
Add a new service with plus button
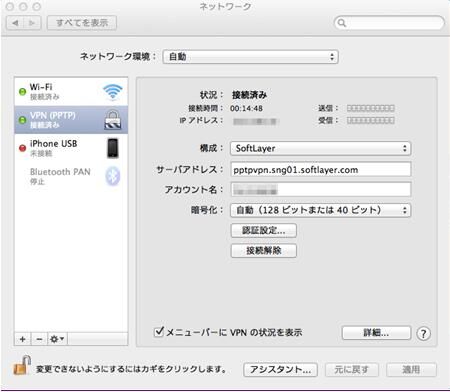(x=23, y=339)
